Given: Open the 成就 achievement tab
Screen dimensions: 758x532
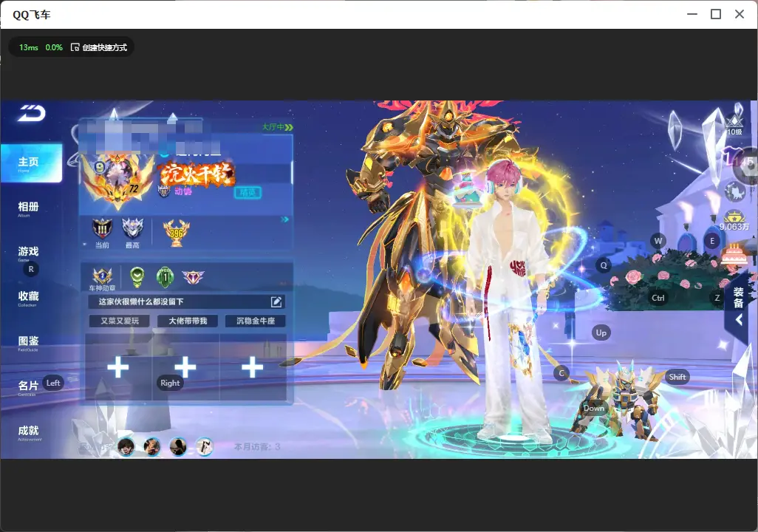Looking at the screenshot, I should (28, 432).
